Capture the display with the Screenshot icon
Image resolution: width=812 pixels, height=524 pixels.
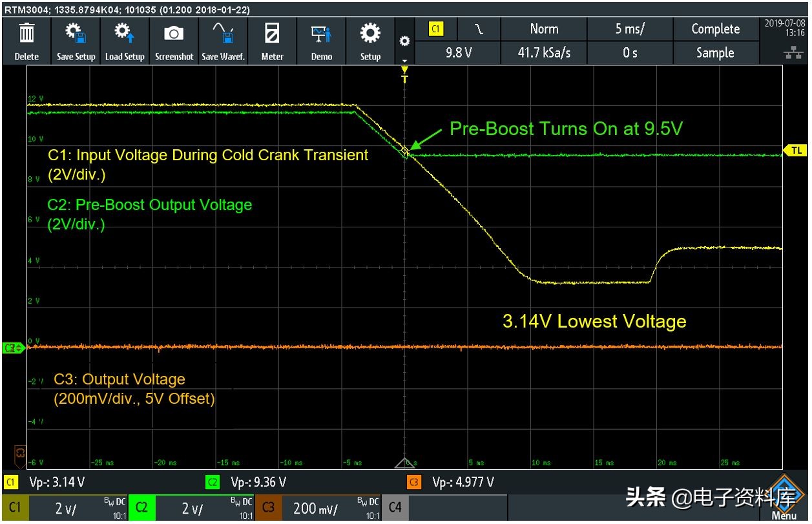(x=174, y=41)
